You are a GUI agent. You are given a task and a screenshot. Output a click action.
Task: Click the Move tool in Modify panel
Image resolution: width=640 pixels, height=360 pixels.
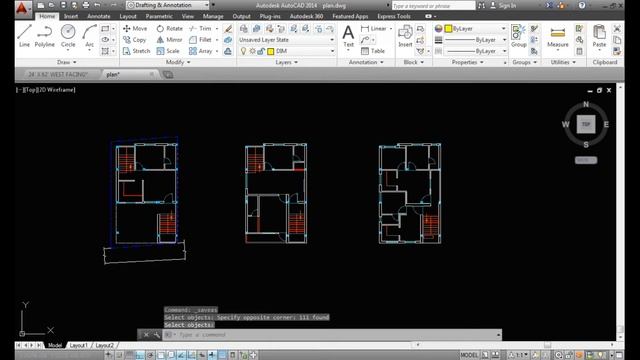click(135, 29)
